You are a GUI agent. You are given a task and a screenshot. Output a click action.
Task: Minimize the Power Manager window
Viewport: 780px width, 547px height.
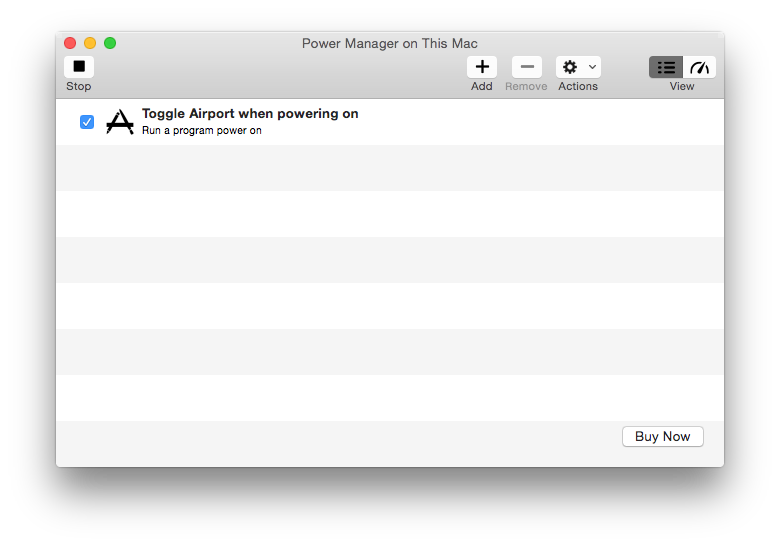click(x=90, y=43)
